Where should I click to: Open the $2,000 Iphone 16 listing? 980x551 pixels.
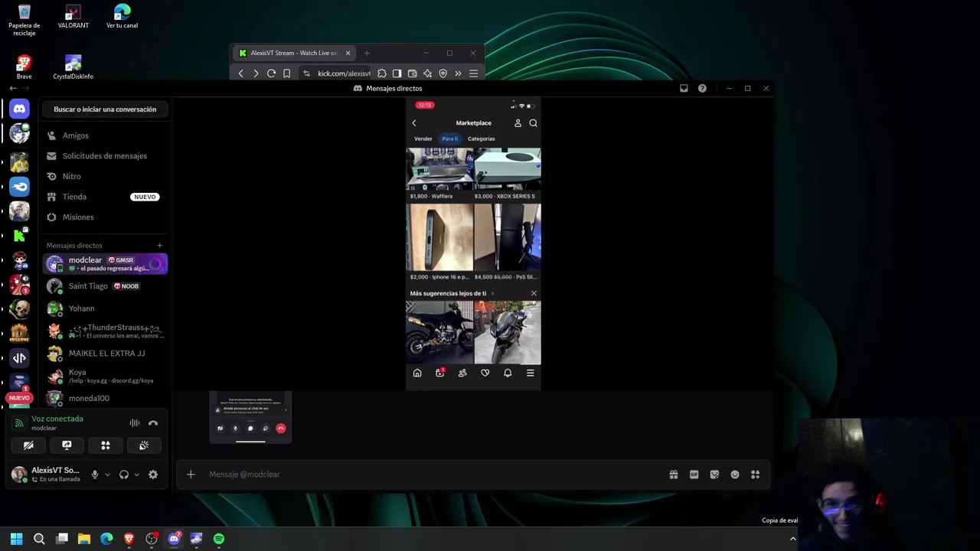(x=439, y=242)
